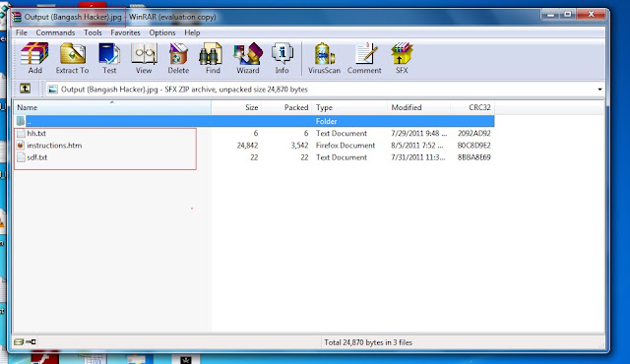Click the 8/5/2011 modified date

[x=417, y=146]
